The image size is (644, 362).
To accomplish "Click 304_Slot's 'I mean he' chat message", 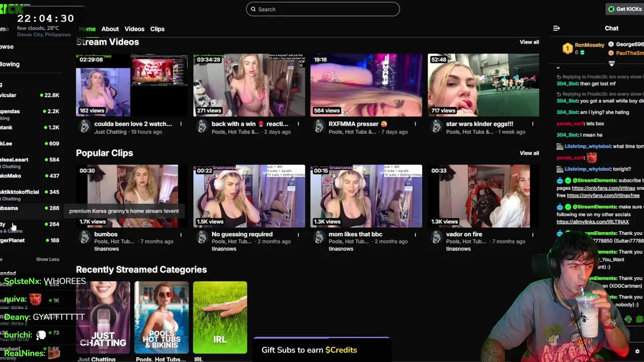I will tap(579, 135).
